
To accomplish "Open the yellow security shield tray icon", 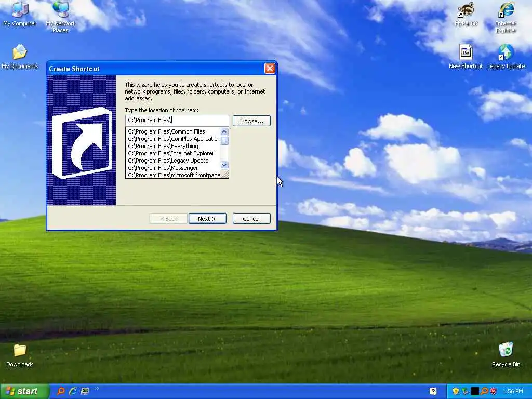I will pyautogui.click(x=456, y=392).
